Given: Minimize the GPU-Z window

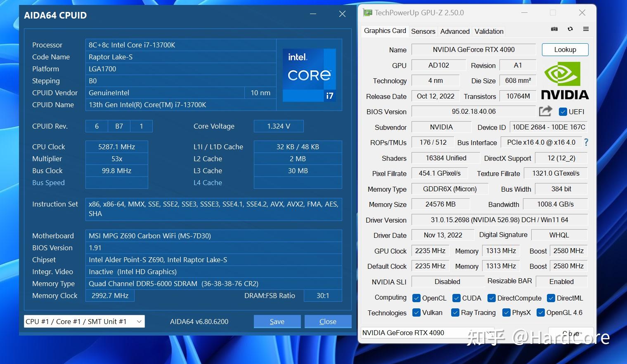Looking at the screenshot, I should (525, 13).
